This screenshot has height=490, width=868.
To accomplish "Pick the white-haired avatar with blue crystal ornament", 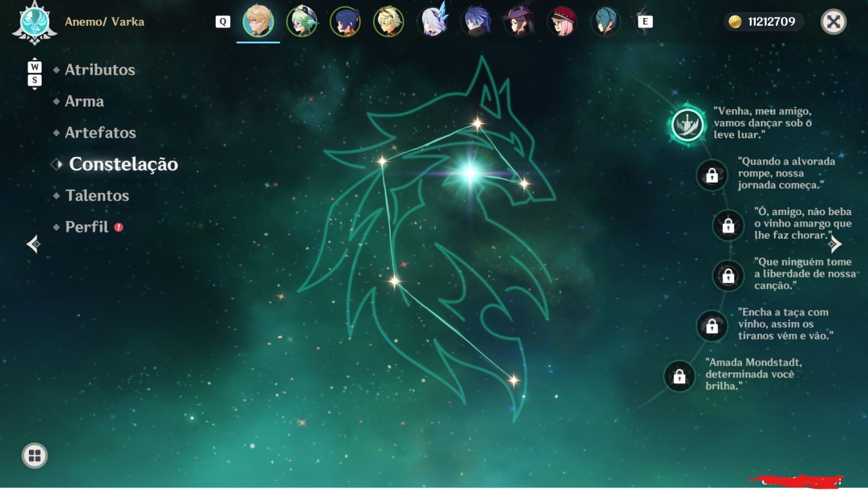I will click(433, 22).
